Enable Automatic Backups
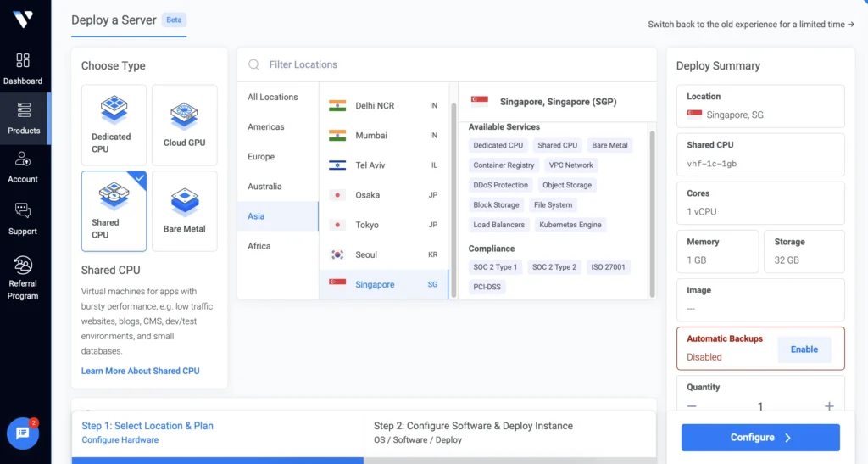The image size is (868, 464). click(x=804, y=349)
